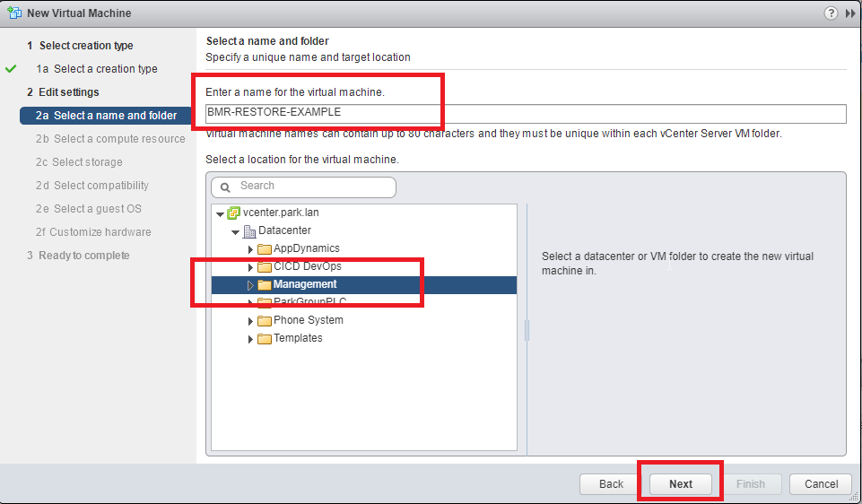Collapse the Datacenter tree node
The height and width of the screenshot is (504, 862).
point(235,232)
